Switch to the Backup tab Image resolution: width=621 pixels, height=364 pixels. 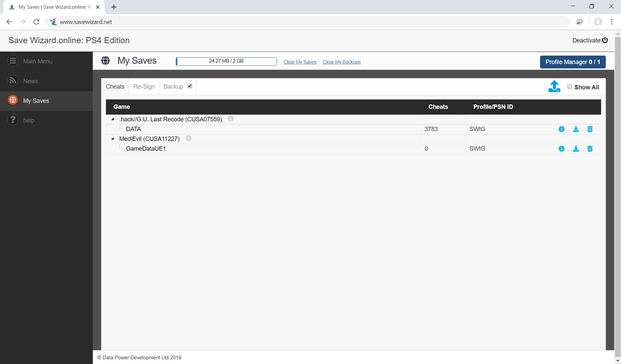(173, 87)
